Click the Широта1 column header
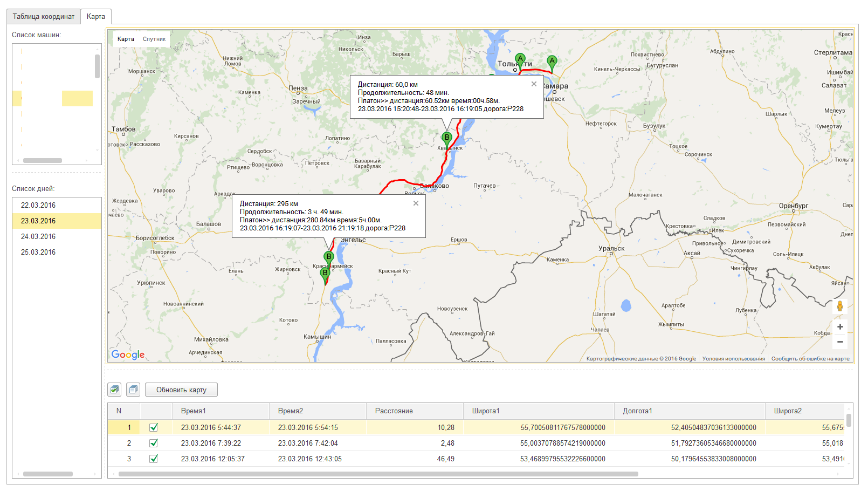Image resolution: width=868 pixels, height=491 pixels. point(539,411)
